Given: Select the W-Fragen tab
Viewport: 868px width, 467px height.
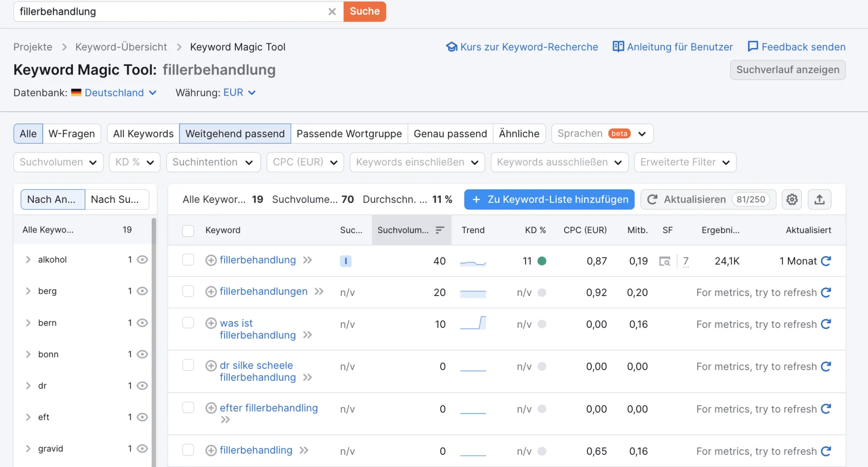Looking at the screenshot, I should (71, 133).
